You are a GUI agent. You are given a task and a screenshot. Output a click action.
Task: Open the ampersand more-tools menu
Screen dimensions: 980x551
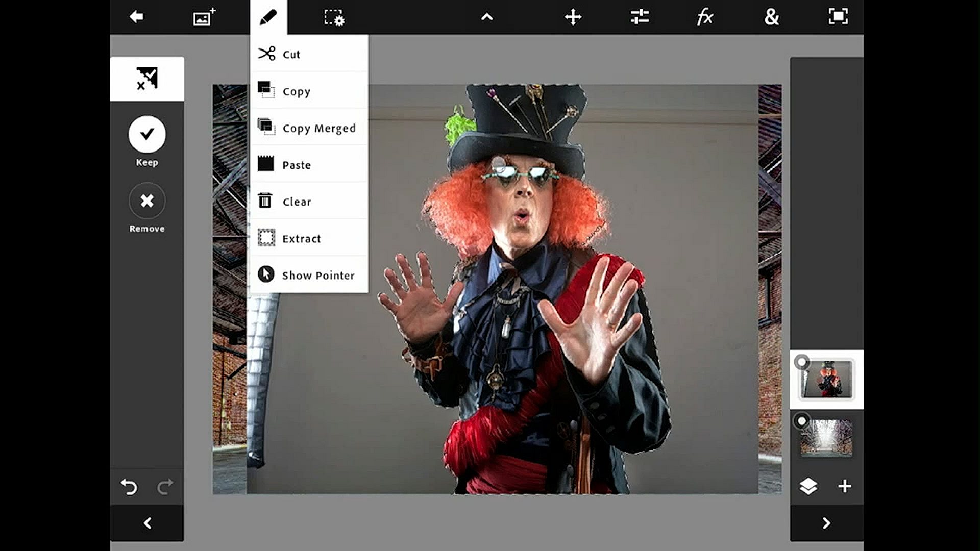772,17
